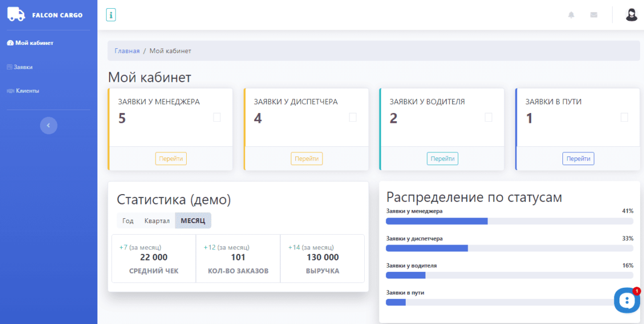
Task: Click icon in Заявки у менеджера card
Action: 217,117
